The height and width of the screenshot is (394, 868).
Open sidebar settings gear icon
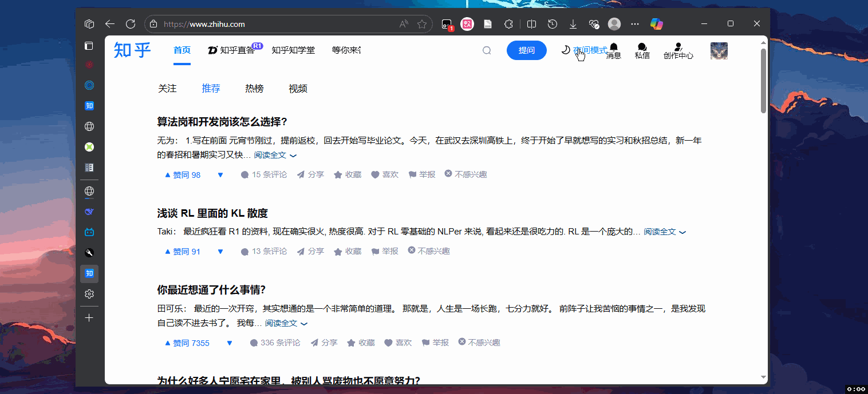point(89,294)
